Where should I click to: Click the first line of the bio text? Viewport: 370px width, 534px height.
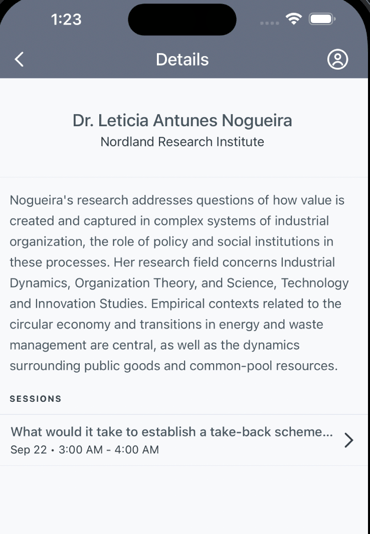click(177, 200)
